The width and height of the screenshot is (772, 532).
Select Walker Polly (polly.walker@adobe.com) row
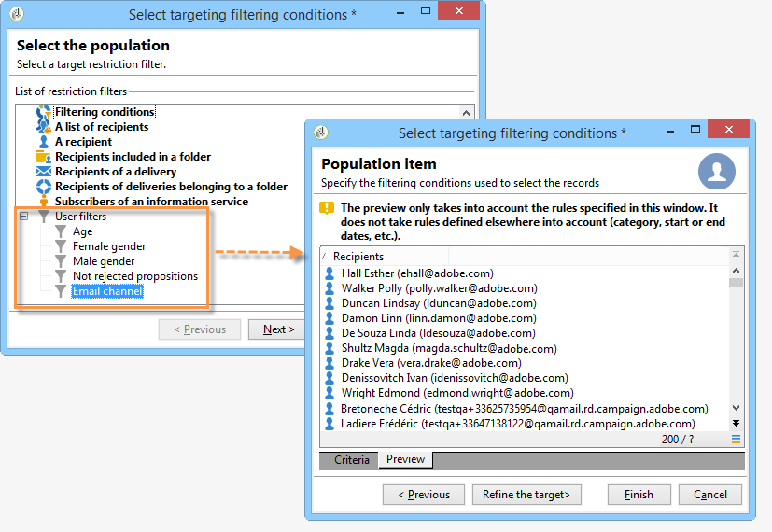coord(439,288)
